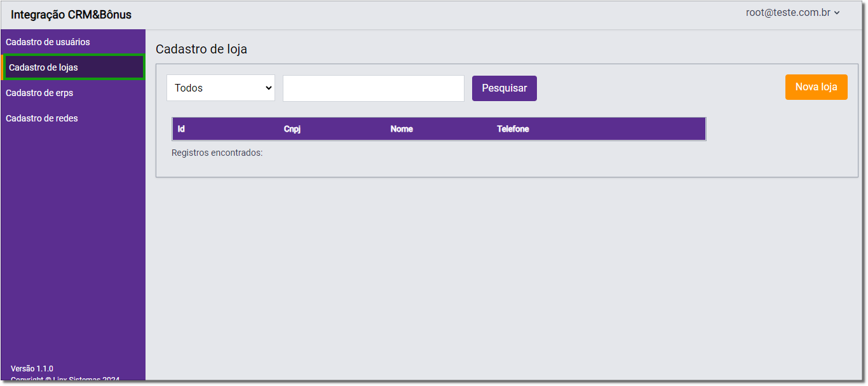
Task: Focus the search text field
Action: [x=373, y=88]
